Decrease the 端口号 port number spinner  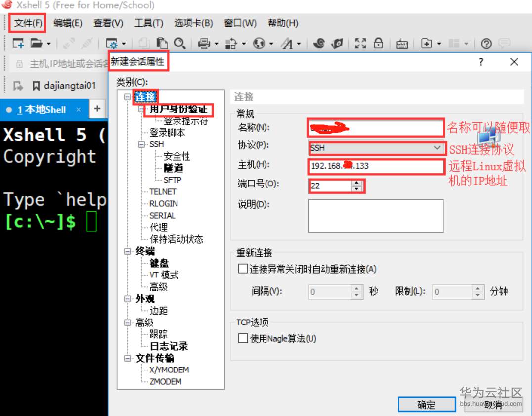pyautogui.click(x=356, y=188)
